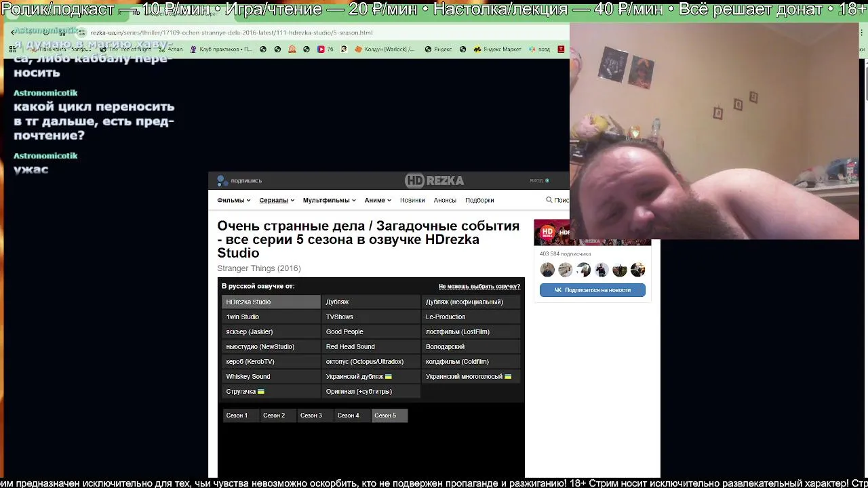
Task: Switch to the Сезон 1 tab
Action: pos(240,415)
